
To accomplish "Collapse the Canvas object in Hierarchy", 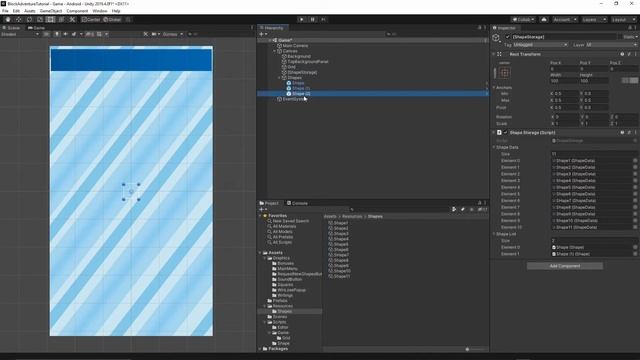I will [275, 51].
